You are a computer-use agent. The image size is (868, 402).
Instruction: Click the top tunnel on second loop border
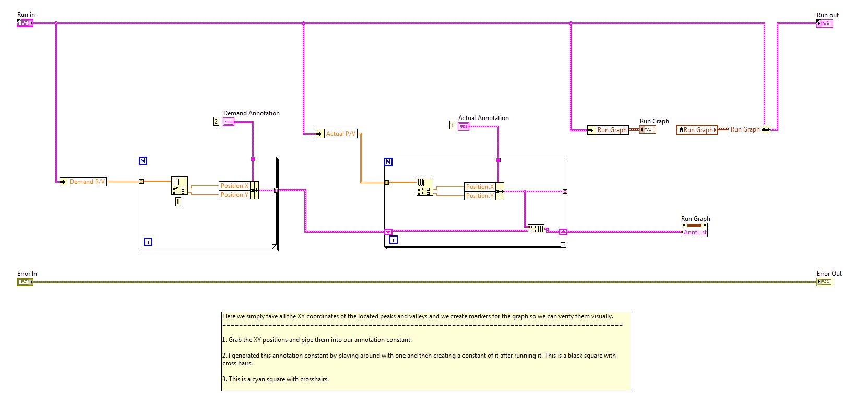(498, 160)
